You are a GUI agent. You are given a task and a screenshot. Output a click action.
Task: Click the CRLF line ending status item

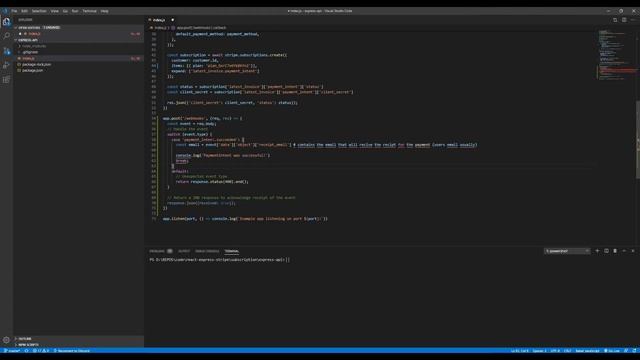pos(567,351)
